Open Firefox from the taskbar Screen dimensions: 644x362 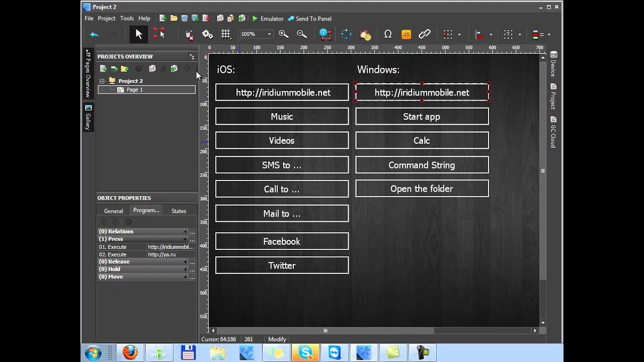pyautogui.click(x=130, y=352)
